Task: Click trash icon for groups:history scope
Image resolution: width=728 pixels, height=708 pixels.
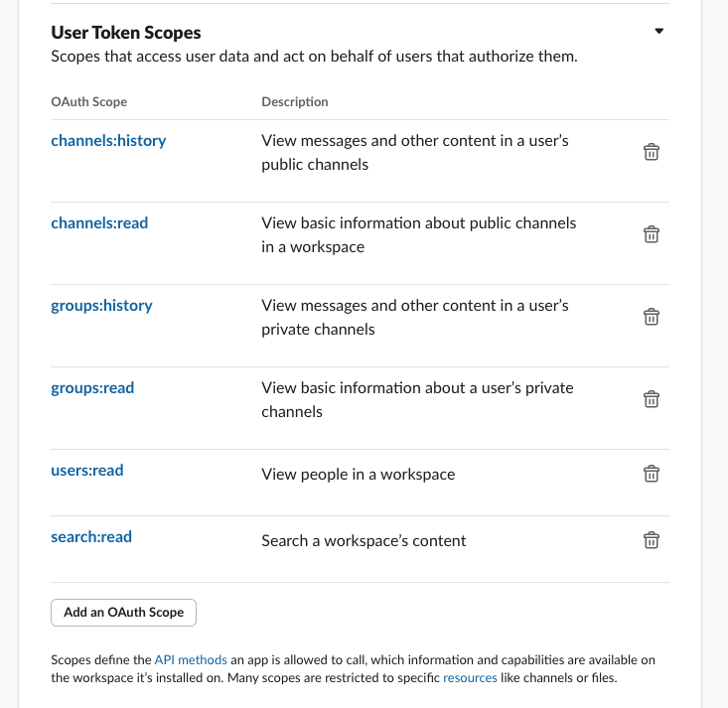Action: (x=651, y=317)
